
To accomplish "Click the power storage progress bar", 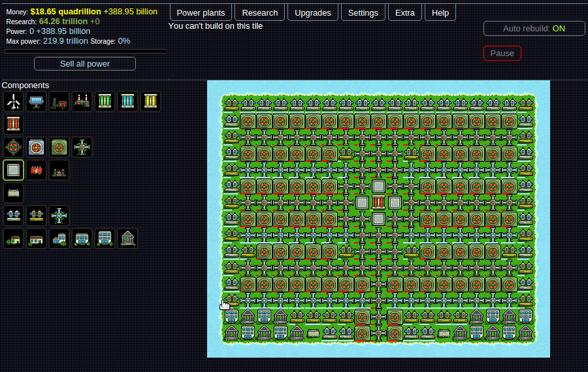I will click(x=86, y=51).
